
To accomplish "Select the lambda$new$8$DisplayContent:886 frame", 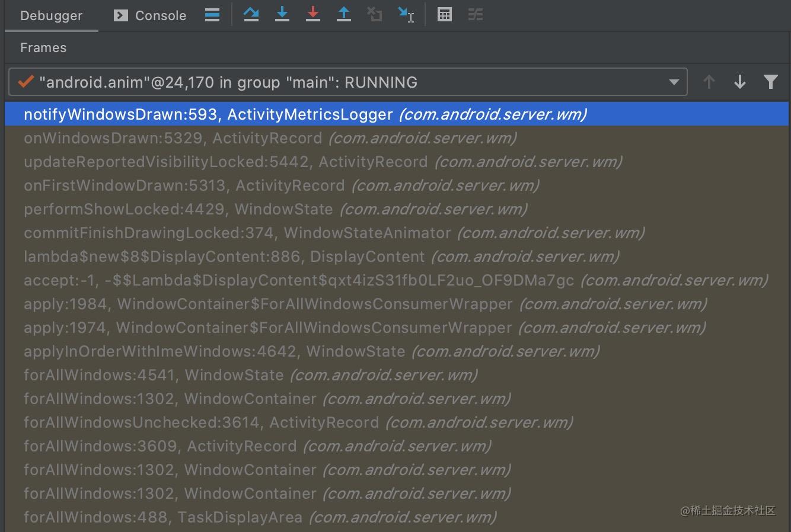I will point(397,257).
